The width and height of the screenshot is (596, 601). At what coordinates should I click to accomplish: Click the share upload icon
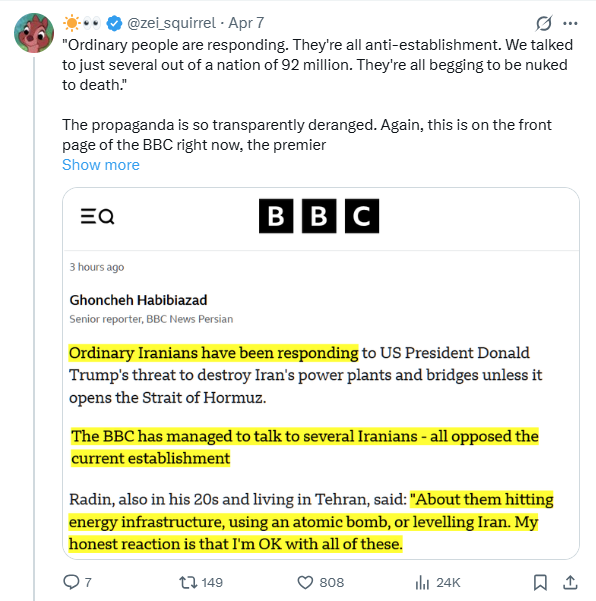tap(570, 583)
